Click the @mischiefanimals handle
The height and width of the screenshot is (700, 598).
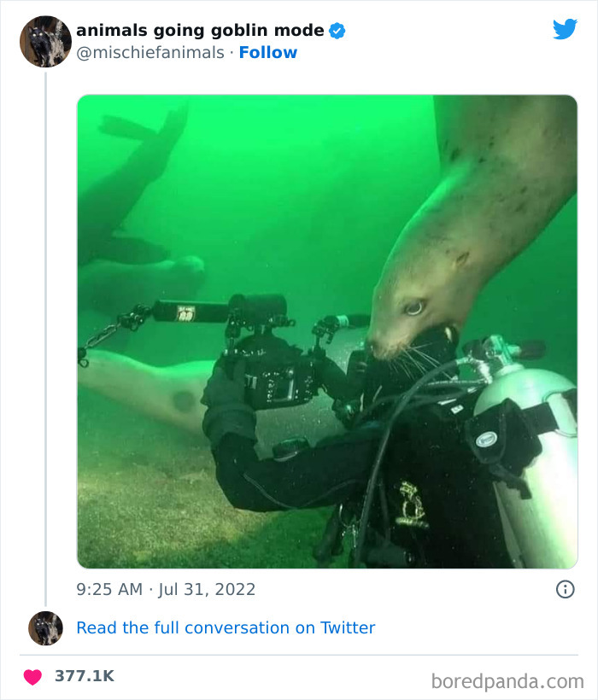coord(151,53)
